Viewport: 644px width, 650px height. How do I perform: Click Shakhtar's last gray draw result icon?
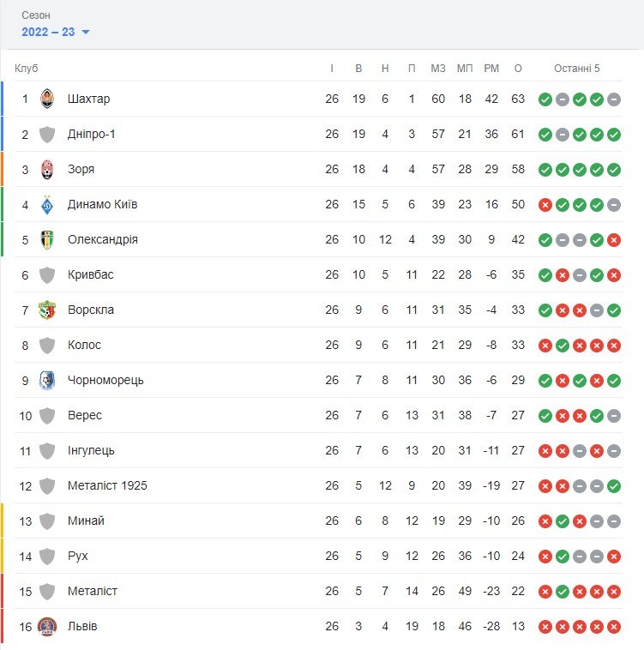click(x=614, y=99)
